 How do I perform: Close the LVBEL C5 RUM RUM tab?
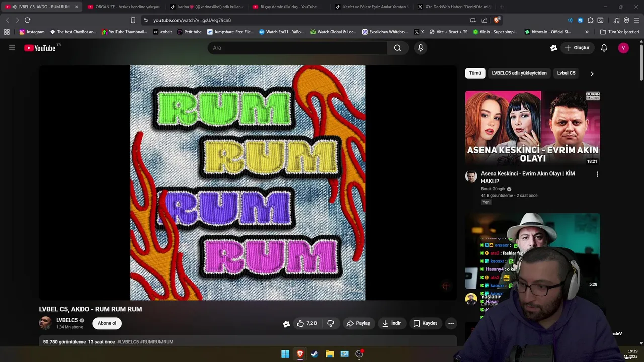click(x=76, y=7)
